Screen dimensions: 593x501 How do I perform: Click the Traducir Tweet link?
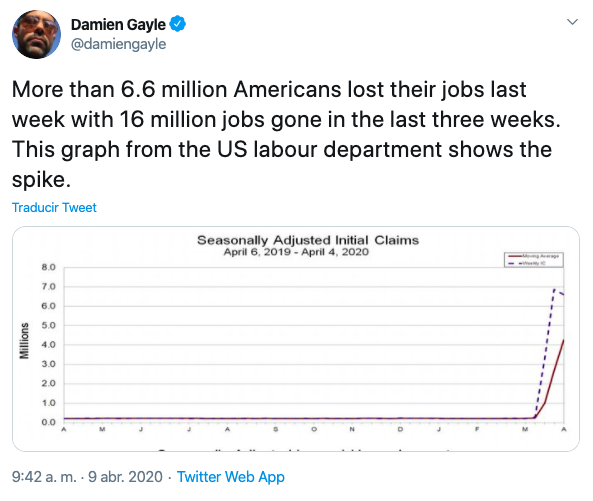[x=54, y=208]
